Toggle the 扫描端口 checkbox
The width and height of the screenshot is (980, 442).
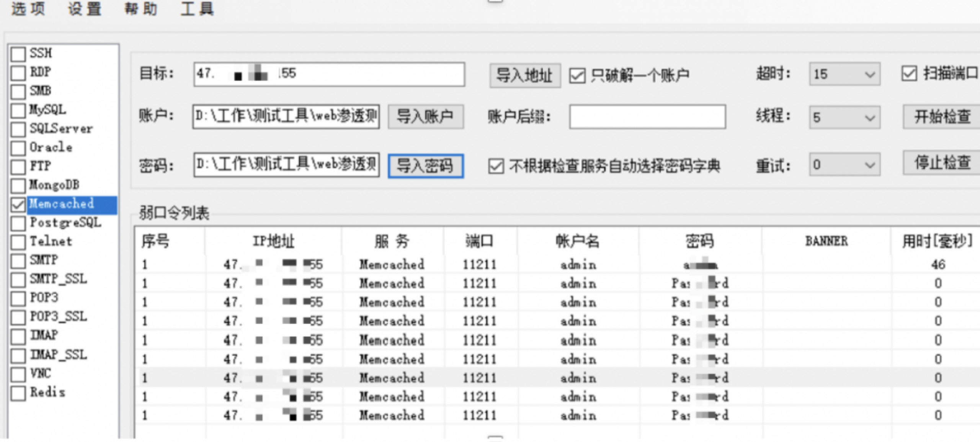click(909, 74)
